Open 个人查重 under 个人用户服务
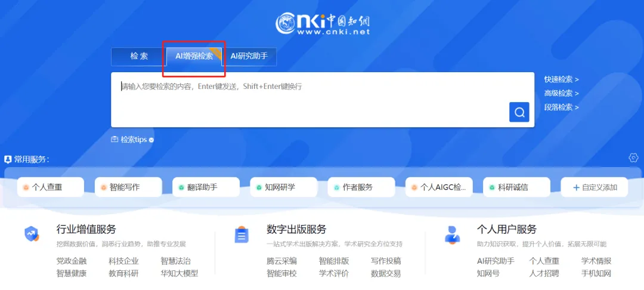The width and height of the screenshot is (644, 290). [544, 261]
